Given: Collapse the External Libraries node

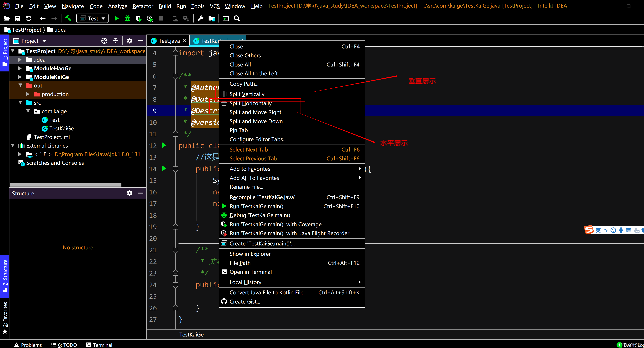Looking at the screenshot, I should coord(13,145).
